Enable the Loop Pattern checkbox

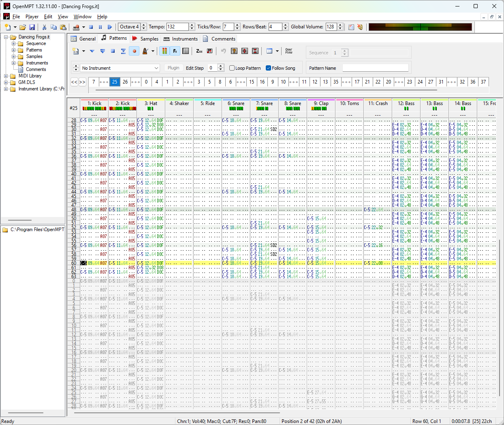tap(232, 68)
